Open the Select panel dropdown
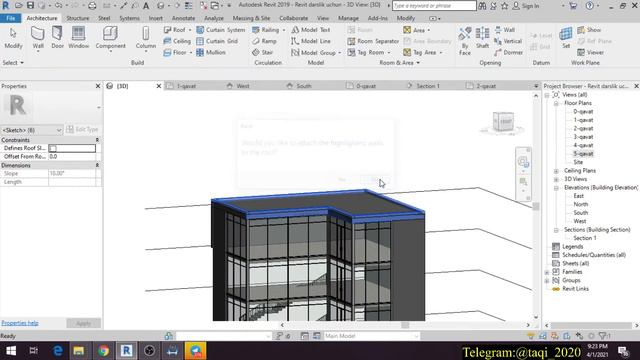Screen dimensions: 640x360 click(x=13, y=63)
